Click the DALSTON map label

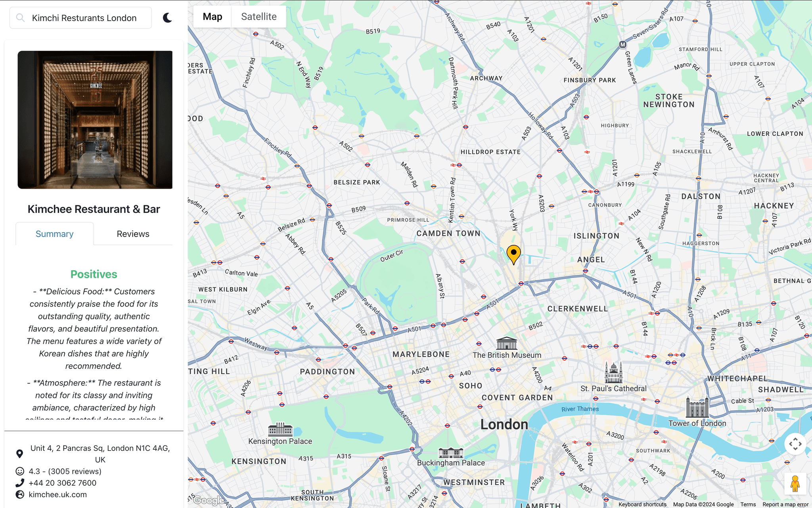[701, 196]
